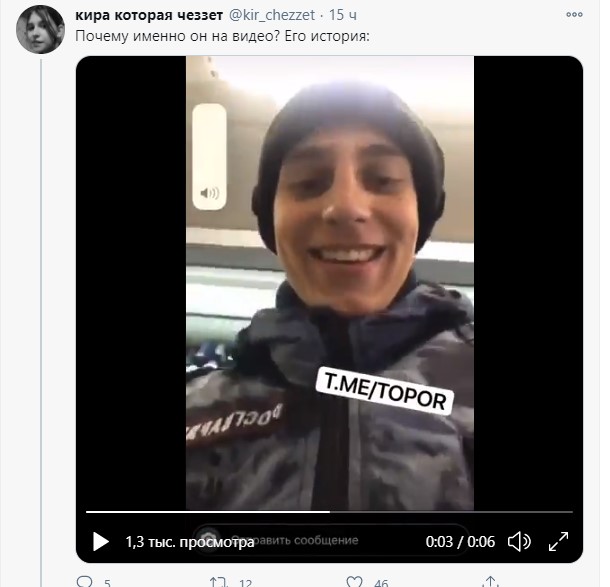Click the reply speech bubble icon

coord(84,581)
